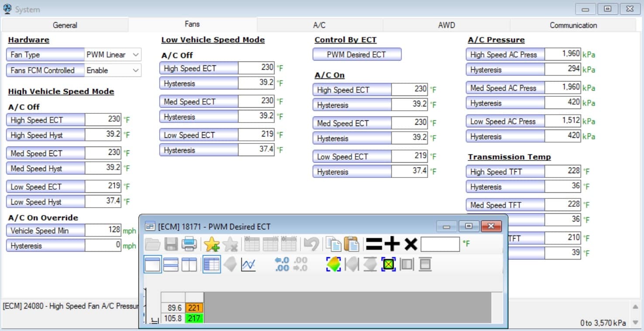Apply color gradient shading to cells
This screenshot has width=644, height=331.
coord(334,264)
